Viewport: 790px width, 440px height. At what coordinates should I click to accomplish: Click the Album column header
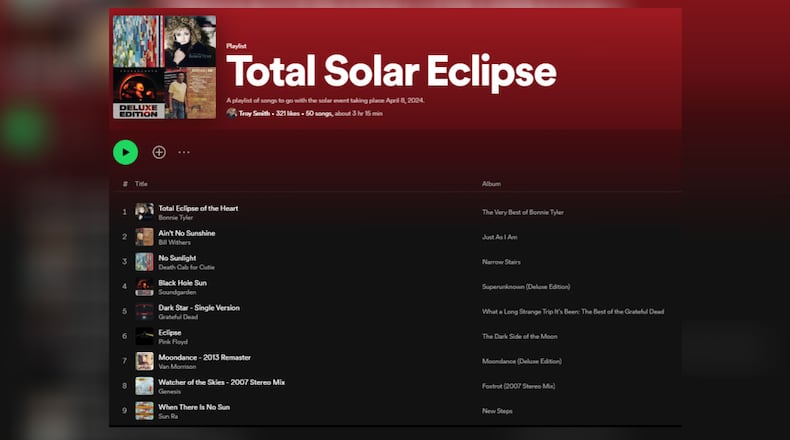click(x=491, y=184)
